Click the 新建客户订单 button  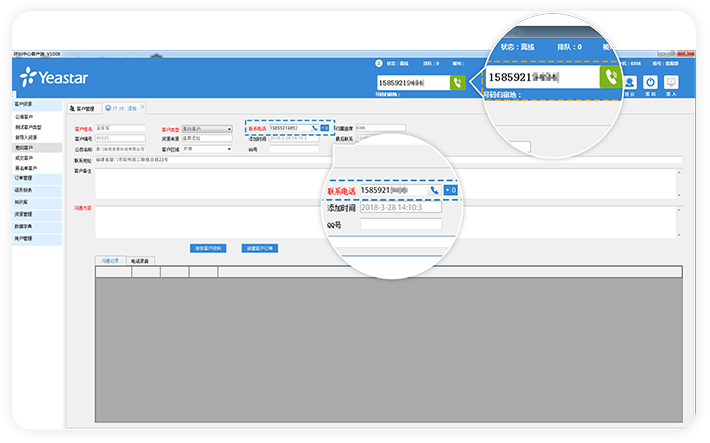pos(260,247)
